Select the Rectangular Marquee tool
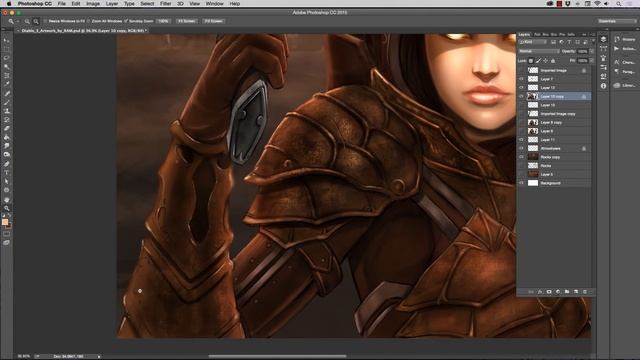The width and height of the screenshot is (640, 360). point(7,49)
